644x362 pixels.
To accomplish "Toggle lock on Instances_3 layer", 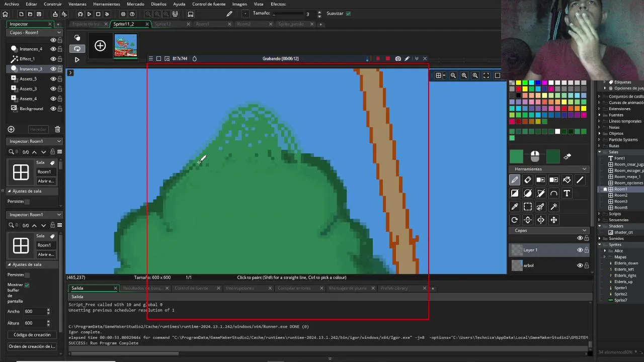I will (60, 68).
